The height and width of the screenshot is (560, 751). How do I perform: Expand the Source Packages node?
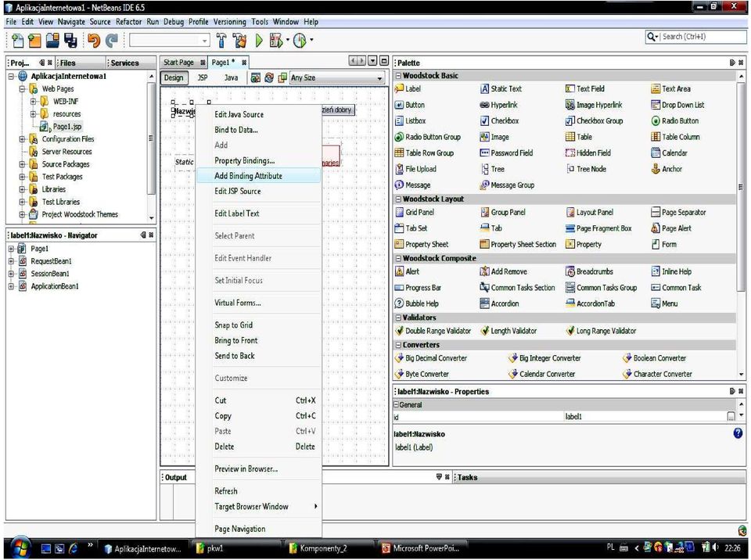tap(22, 164)
